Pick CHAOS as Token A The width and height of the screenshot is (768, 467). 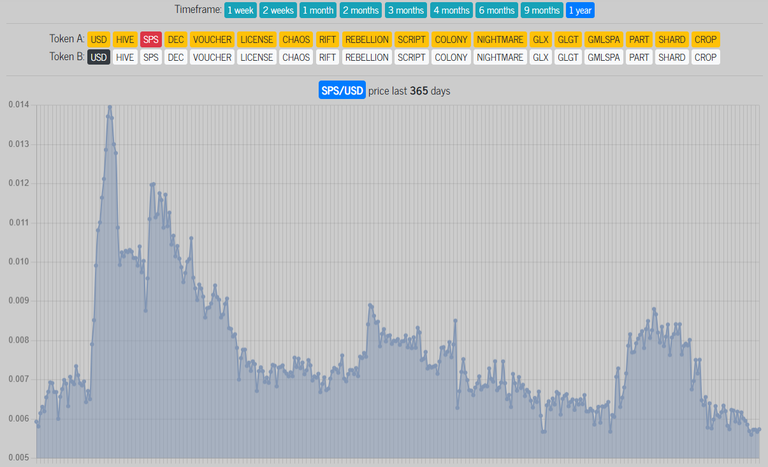pyautogui.click(x=296, y=39)
